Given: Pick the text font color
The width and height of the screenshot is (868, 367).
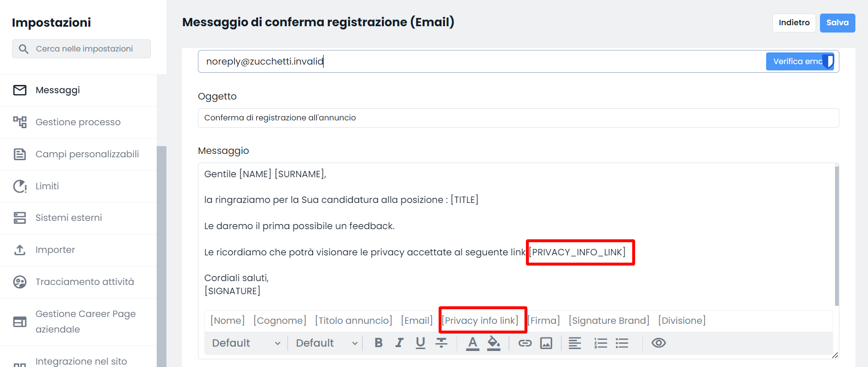Looking at the screenshot, I should (x=473, y=343).
